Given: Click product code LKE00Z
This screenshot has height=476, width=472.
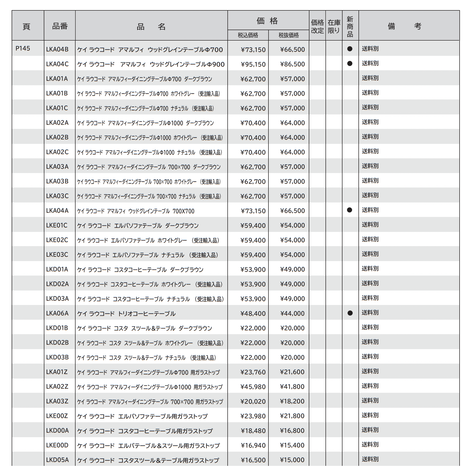Looking at the screenshot, I should (x=57, y=416).
